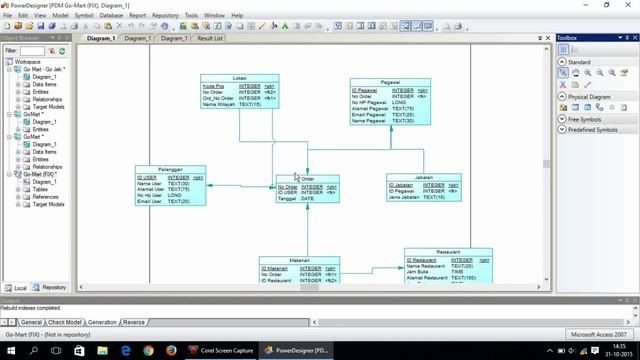The width and height of the screenshot is (640, 360).
Task: Click the Open toolbar folder icon
Action: click(x=29, y=26)
